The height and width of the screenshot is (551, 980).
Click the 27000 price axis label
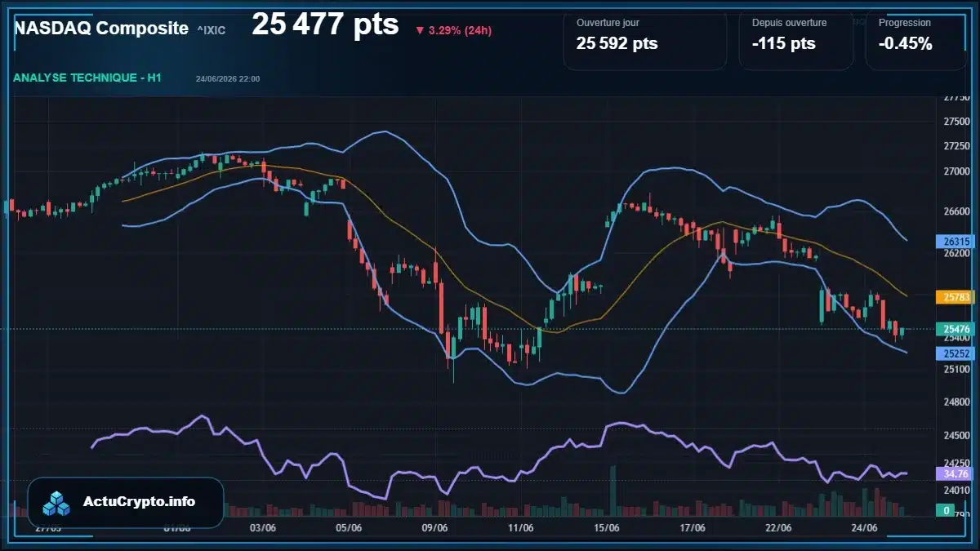click(955, 171)
